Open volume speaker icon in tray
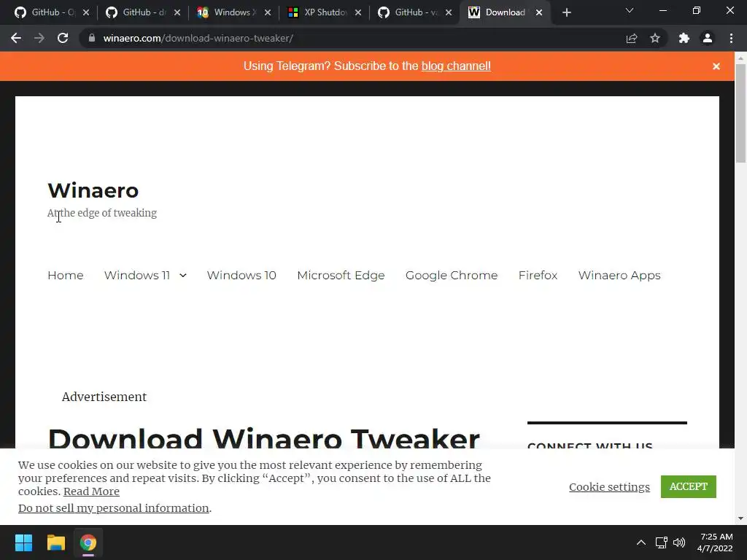 (x=679, y=542)
